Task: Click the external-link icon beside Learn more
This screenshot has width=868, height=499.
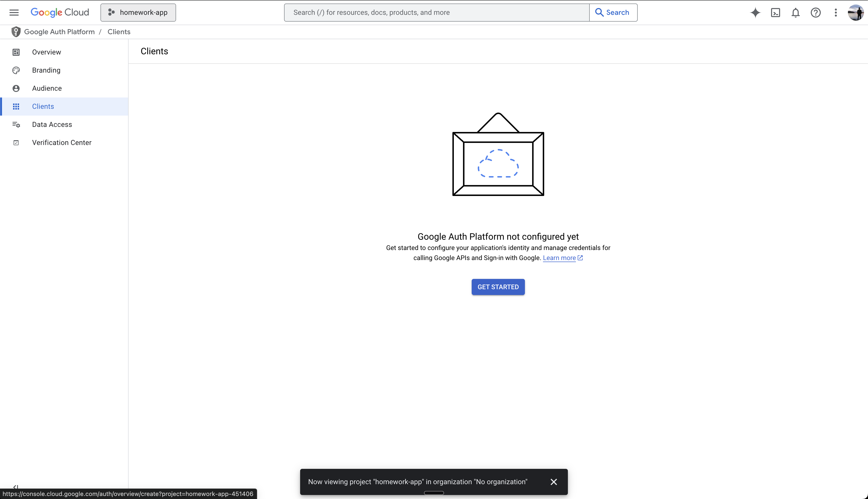Action: point(580,258)
